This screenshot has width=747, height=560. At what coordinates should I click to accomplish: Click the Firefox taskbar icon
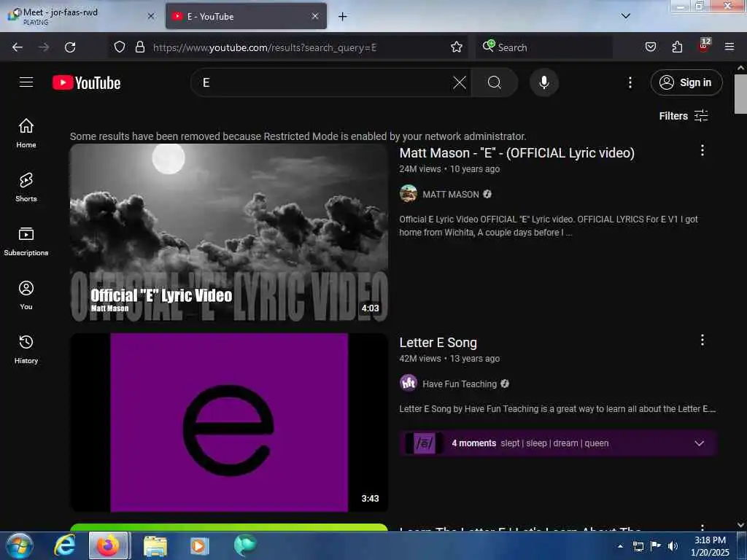click(108, 545)
